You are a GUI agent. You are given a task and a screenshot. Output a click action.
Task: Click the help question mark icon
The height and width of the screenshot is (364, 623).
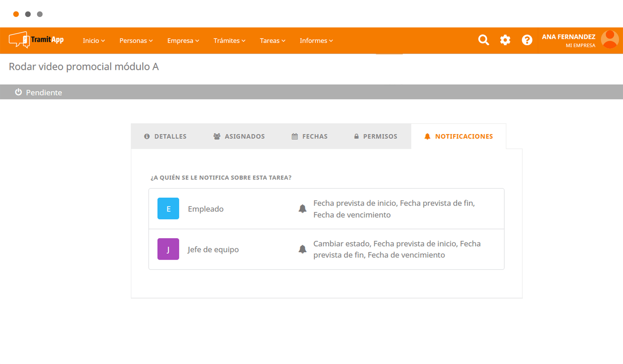527,40
